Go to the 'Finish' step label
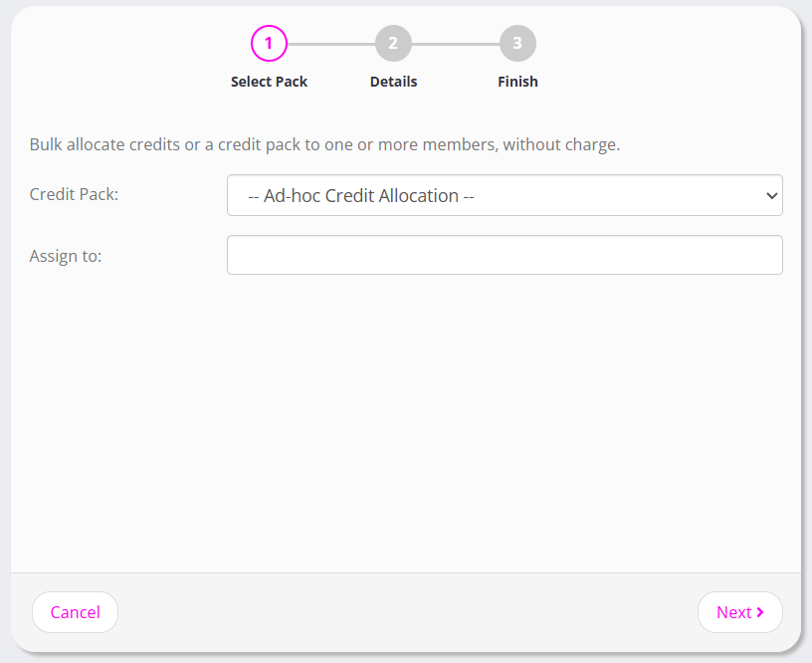The image size is (812, 663). click(x=517, y=82)
